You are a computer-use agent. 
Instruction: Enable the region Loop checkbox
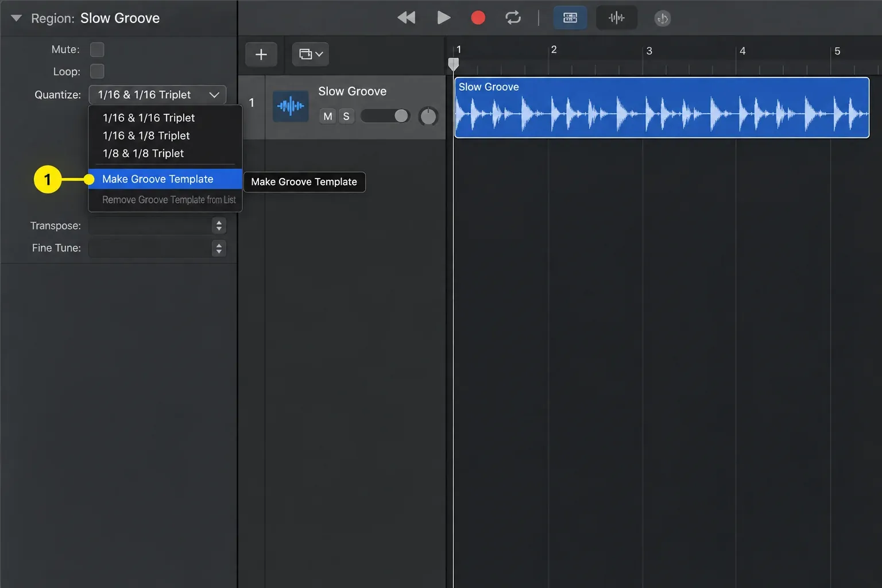tap(97, 71)
